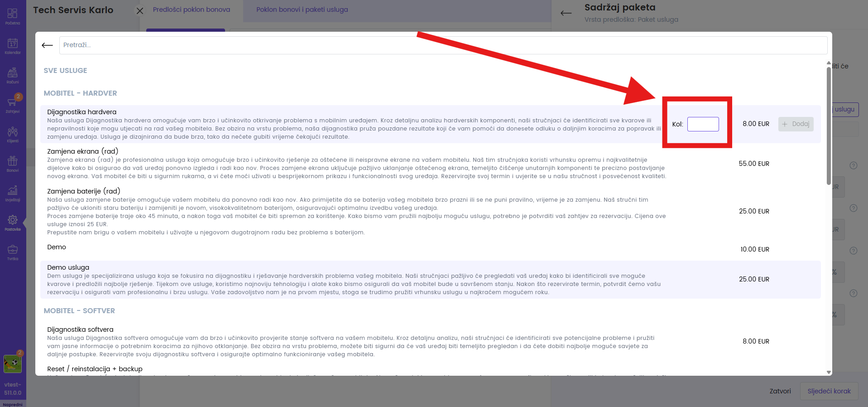Open the Bonovi gift sidebar icon

pyautogui.click(x=13, y=164)
